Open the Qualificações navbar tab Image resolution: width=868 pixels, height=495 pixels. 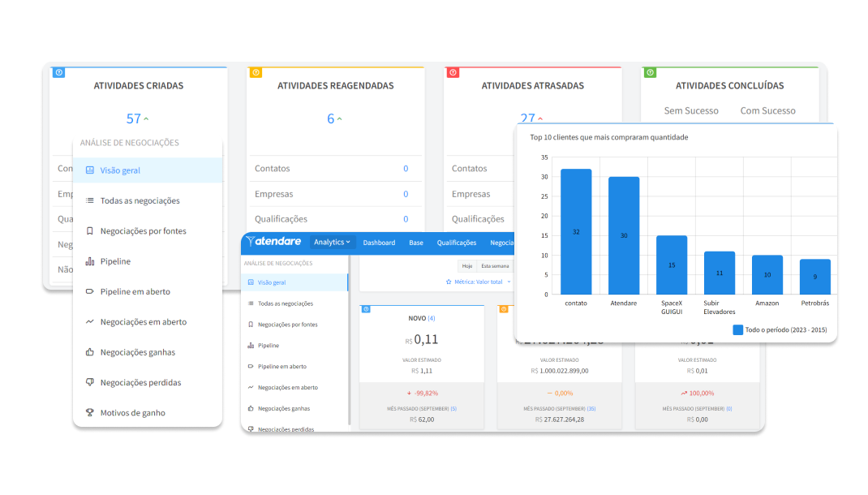pyautogui.click(x=457, y=243)
